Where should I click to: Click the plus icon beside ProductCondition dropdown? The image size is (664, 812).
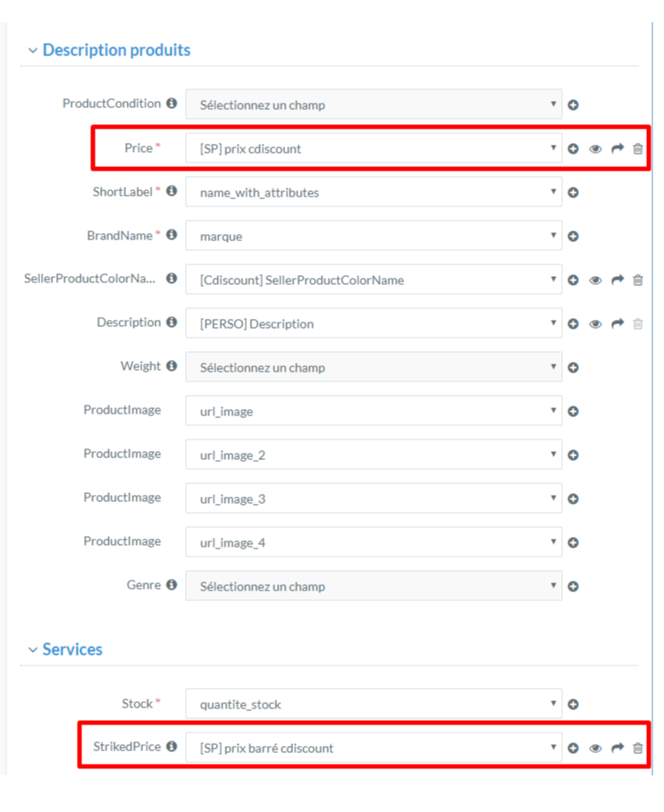click(573, 105)
